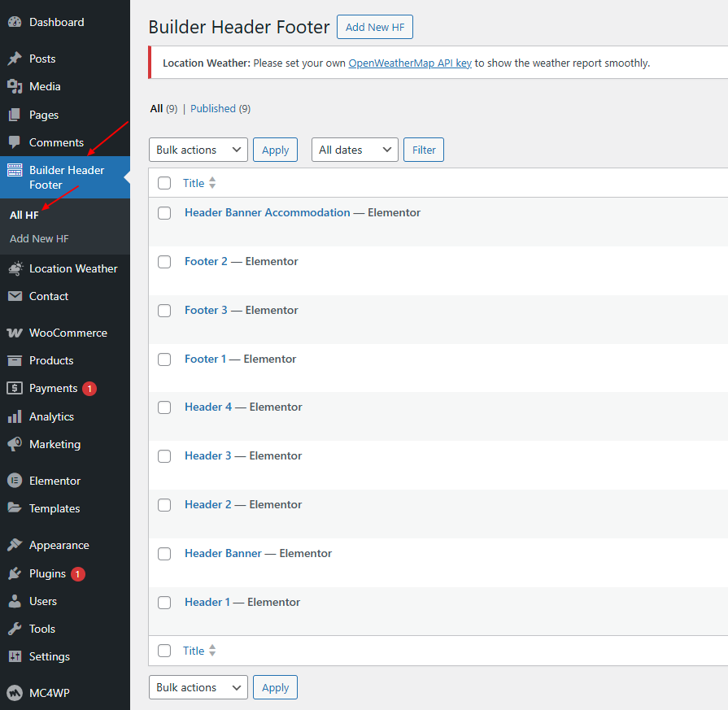Go to the Appearance menu
The width and height of the screenshot is (728, 710).
click(59, 545)
